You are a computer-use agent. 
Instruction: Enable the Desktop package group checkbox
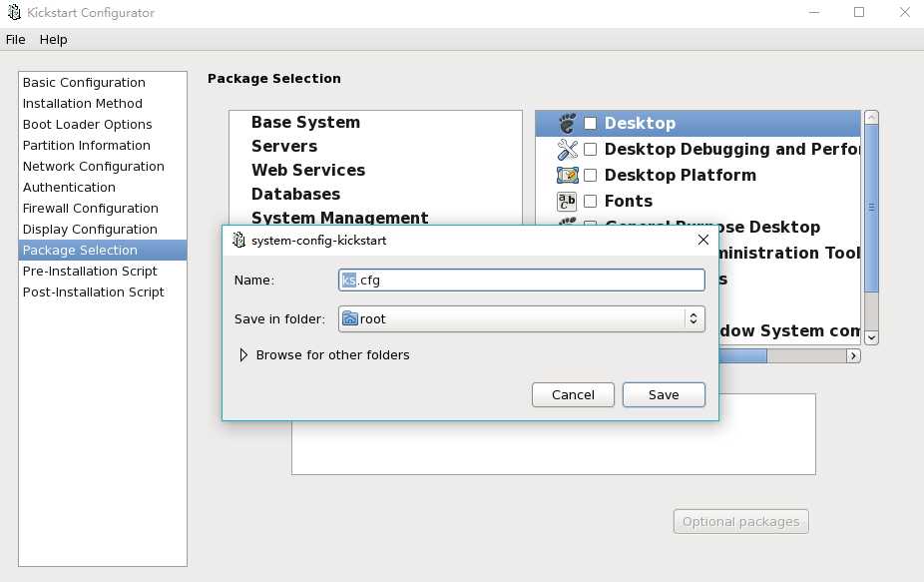(590, 123)
